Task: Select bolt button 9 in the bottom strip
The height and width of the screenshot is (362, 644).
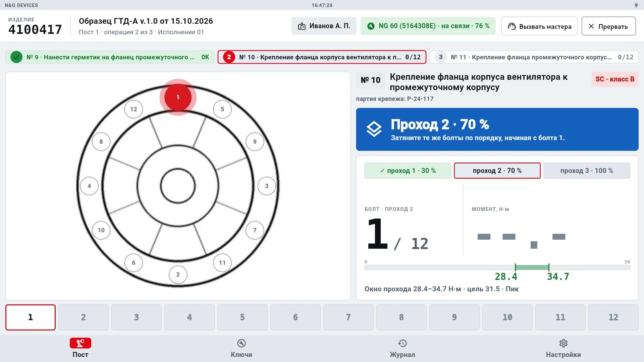Action: (454, 317)
